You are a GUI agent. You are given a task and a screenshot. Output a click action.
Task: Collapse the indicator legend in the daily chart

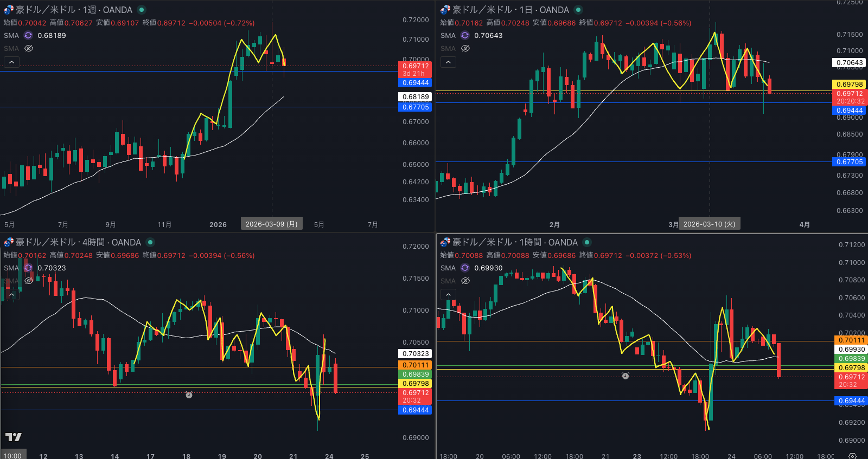448,62
